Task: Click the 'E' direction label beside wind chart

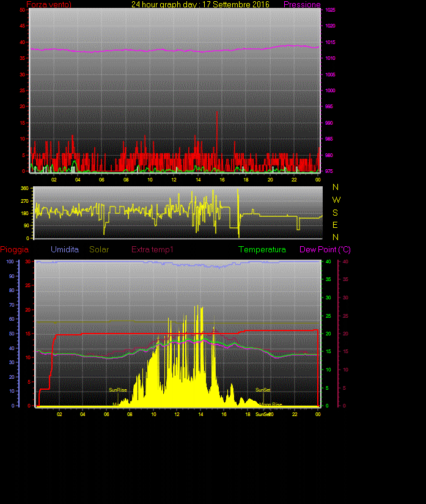Action: (335, 225)
